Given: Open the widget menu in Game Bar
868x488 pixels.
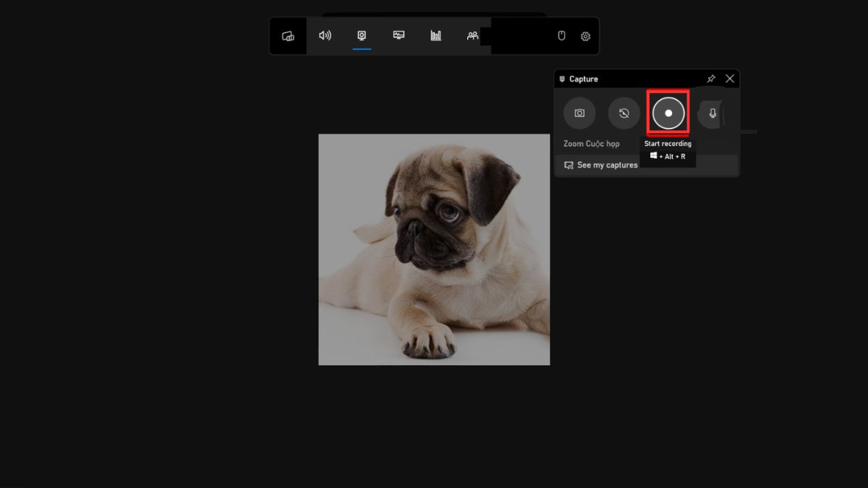Looking at the screenshot, I should click(288, 36).
